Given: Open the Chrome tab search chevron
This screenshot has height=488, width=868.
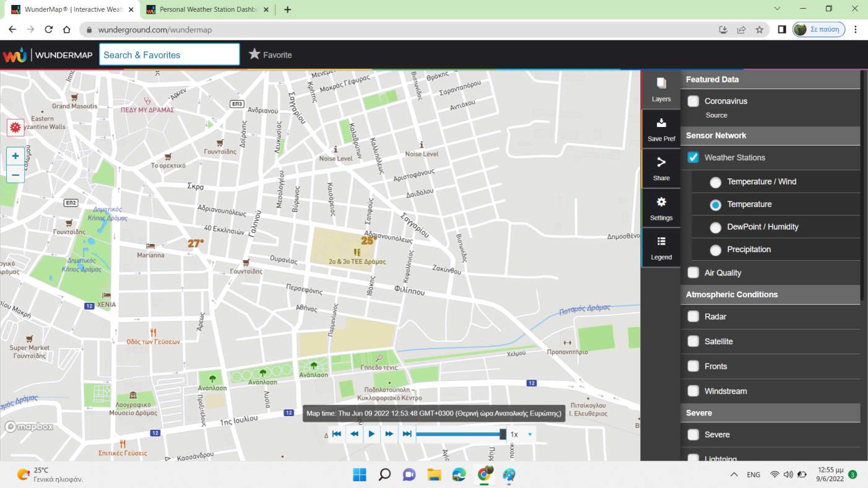Looking at the screenshot, I should 778,9.
